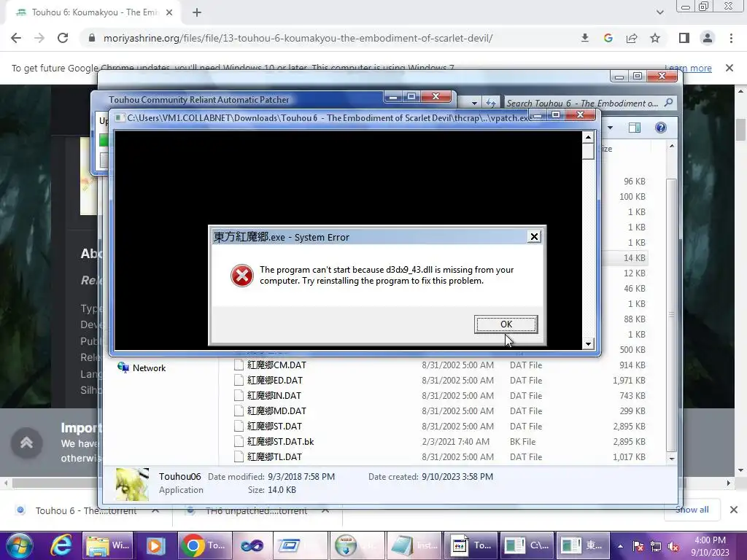The image size is (747, 560).
Task: Click the red error icon in dialog
Action: [x=242, y=276]
